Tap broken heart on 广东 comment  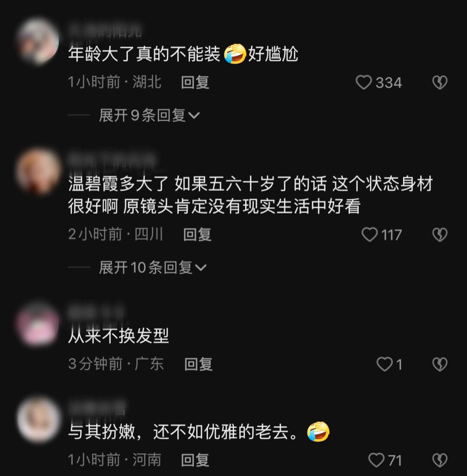point(440,364)
